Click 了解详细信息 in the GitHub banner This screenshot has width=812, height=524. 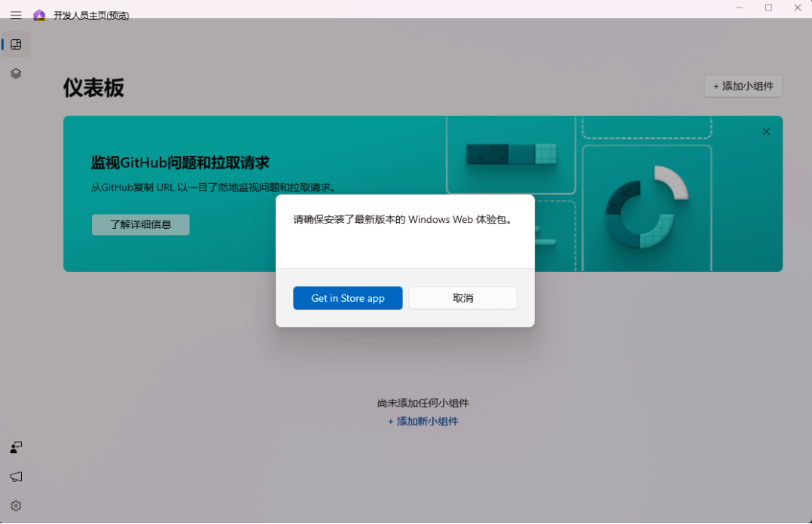pyautogui.click(x=140, y=224)
